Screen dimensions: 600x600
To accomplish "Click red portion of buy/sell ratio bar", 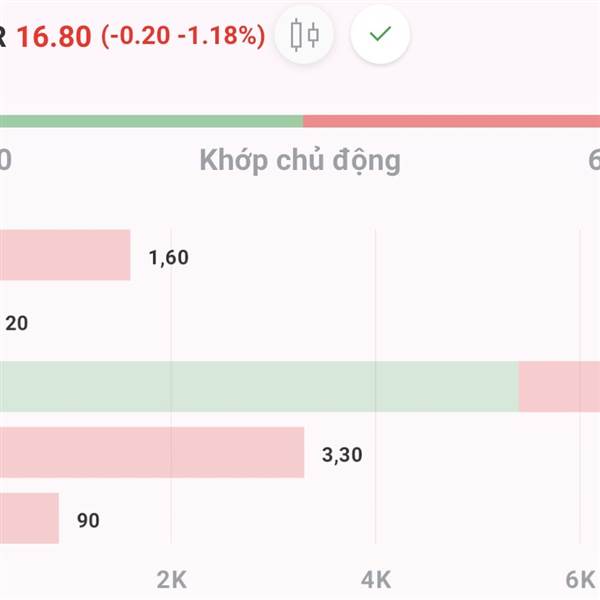I will 452,121.
